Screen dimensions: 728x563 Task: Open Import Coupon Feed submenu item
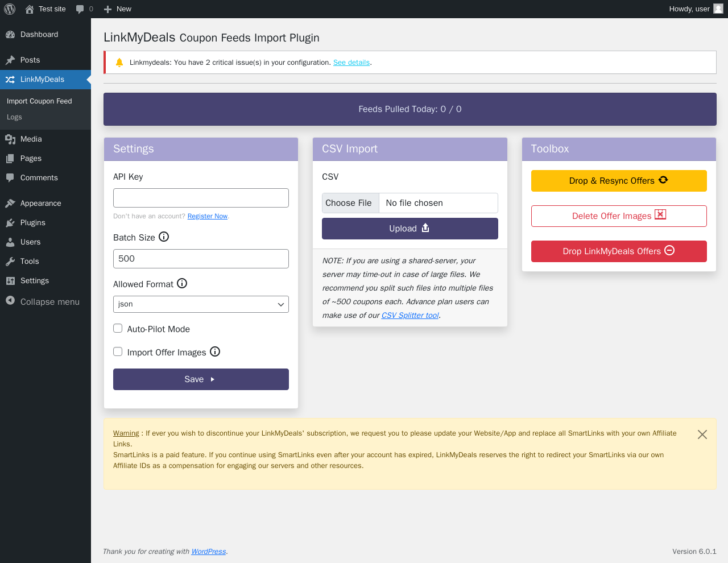tap(39, 101)
